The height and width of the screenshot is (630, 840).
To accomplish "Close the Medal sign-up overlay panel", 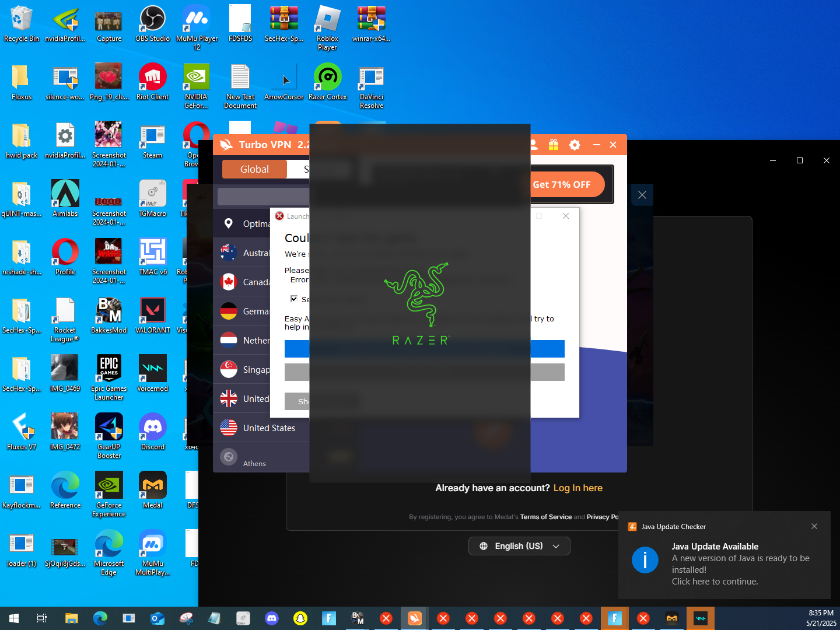I will coord(642,195).
